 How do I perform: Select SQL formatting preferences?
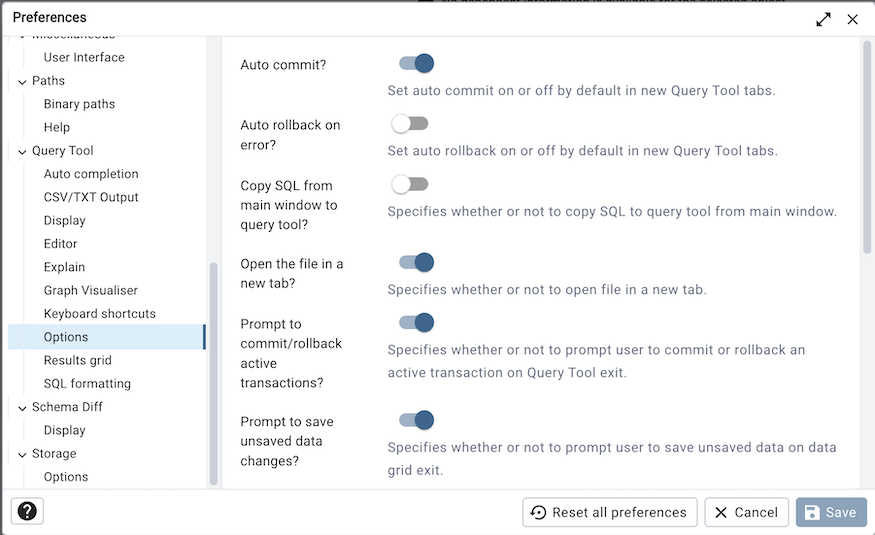87,384
